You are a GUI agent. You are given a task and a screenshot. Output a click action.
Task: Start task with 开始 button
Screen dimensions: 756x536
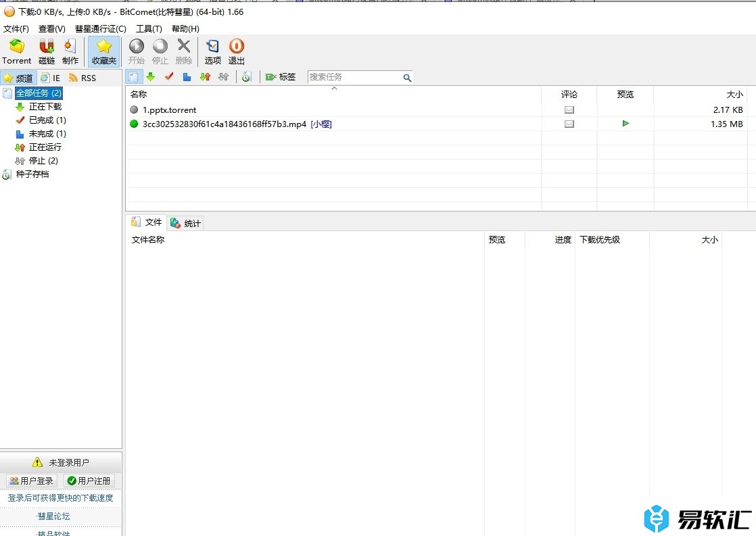137,51
